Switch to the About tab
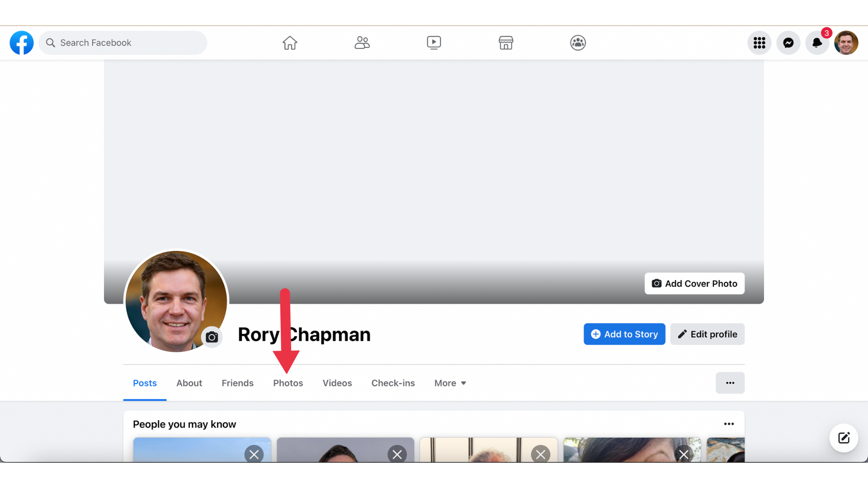Screen dimensions: 868x488 pyautogui.click(x=189, y=383)
